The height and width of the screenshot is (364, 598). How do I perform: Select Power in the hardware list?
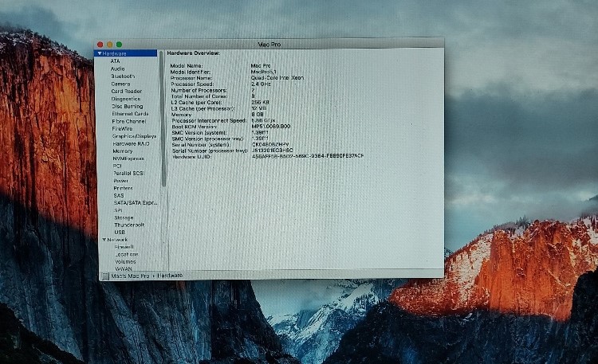121,181
